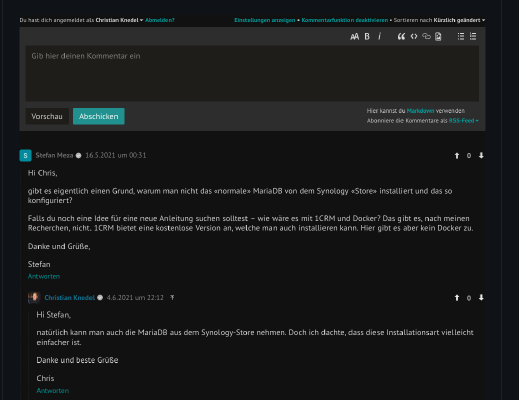Insert code with the angle brackets icon
Image resolution: width=519 pixels, height=400 pixels.
pos(414,36)
